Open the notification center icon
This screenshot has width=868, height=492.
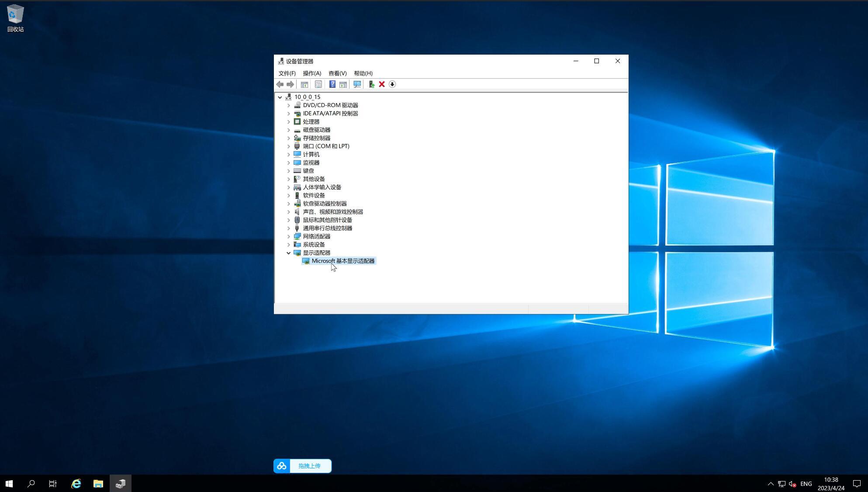click(x=857, y=484)
